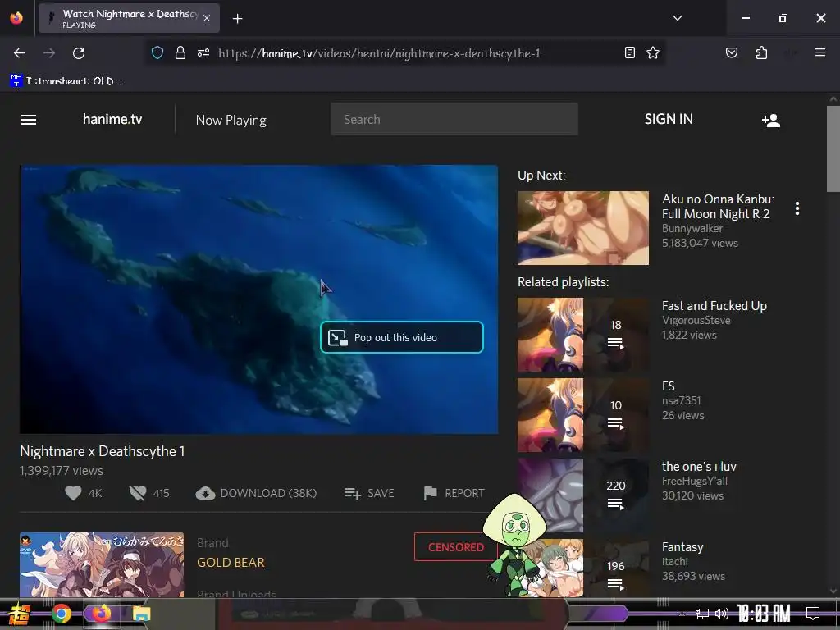Click the 10 videos playlist queue icon
This screenshot has height=630, width=840.
click(x=615, y=423)
